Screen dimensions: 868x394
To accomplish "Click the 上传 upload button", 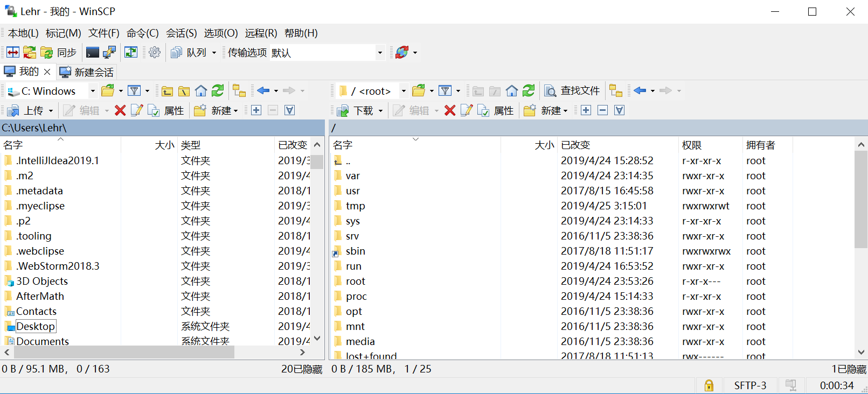I will [x=25, y=110].
